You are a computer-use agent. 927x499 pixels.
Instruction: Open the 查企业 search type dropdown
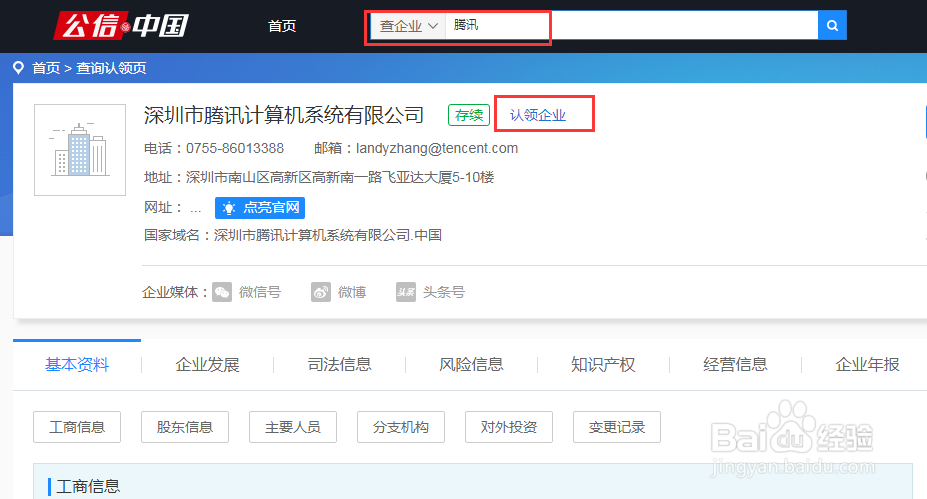pyautogui.click(x=408, y=26)
